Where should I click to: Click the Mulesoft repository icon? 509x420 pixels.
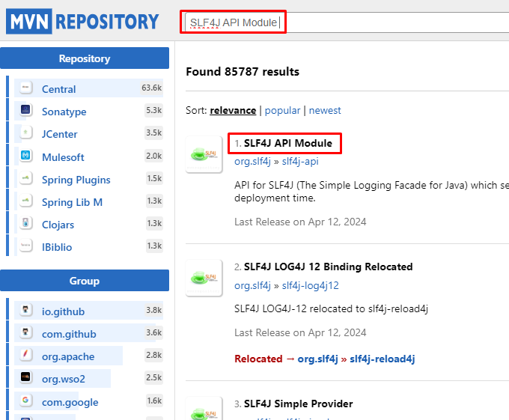(x=25, y=156)
